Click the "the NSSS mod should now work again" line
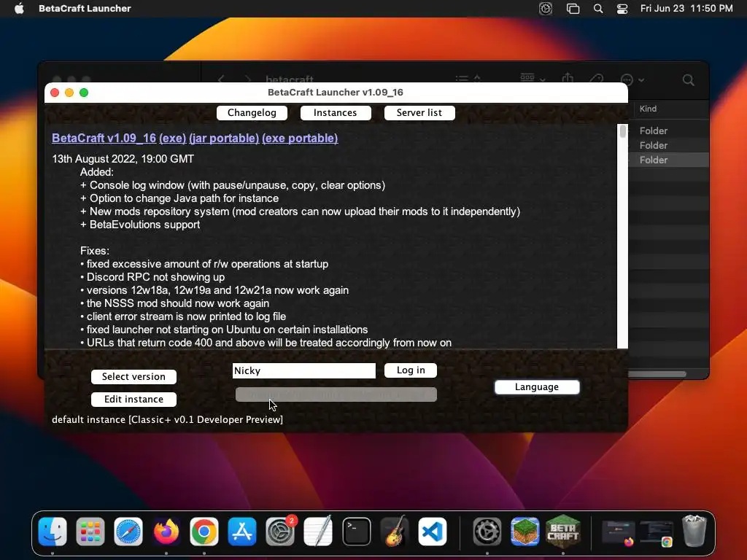This screenshot has height=560, width=747. [175, 303]
